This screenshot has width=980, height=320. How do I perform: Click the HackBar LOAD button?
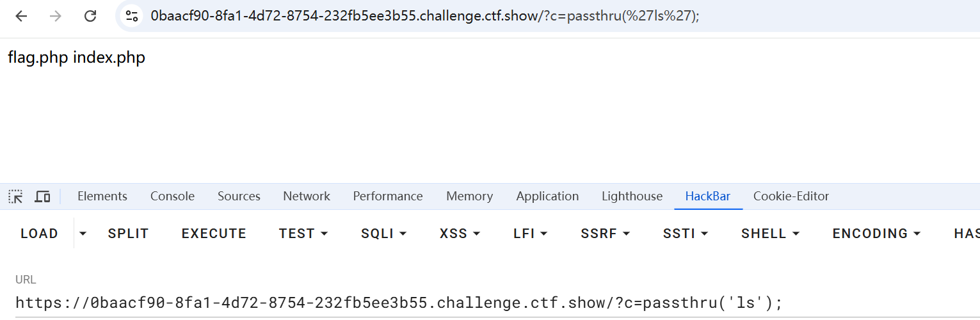tap(39, 234)
